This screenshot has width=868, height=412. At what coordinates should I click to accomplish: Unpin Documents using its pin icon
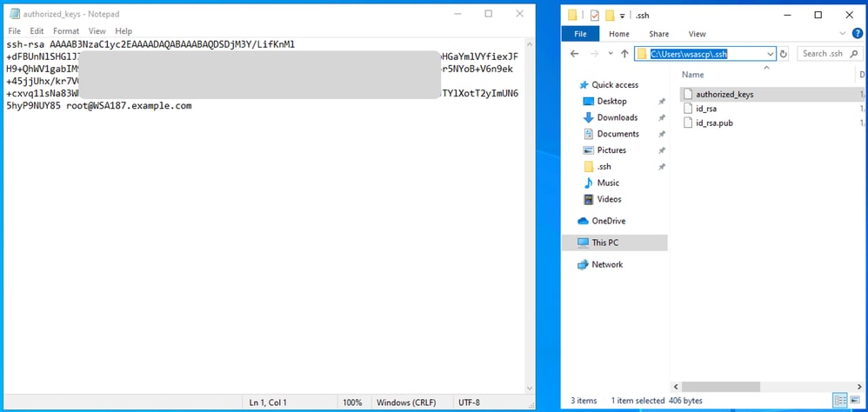point(661,135)
